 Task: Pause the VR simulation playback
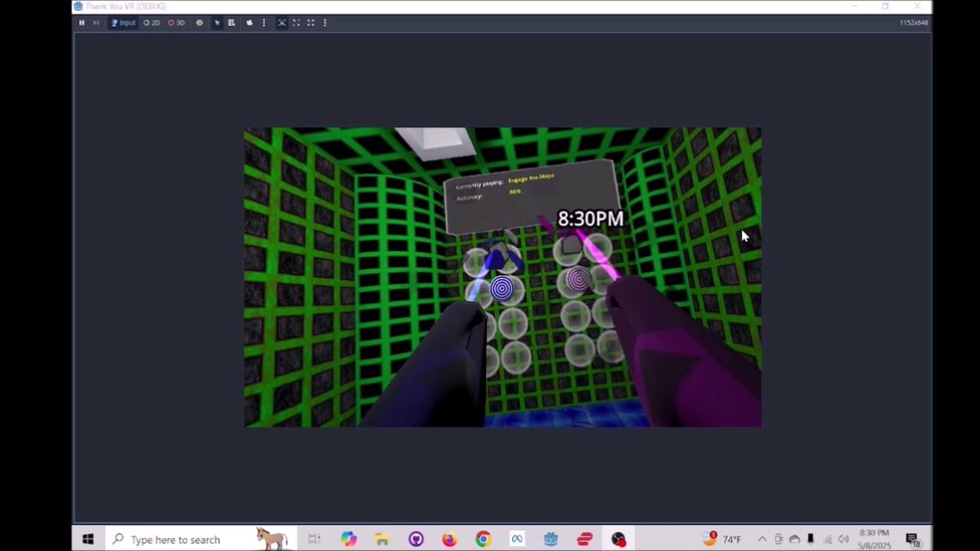coord(82,23)
